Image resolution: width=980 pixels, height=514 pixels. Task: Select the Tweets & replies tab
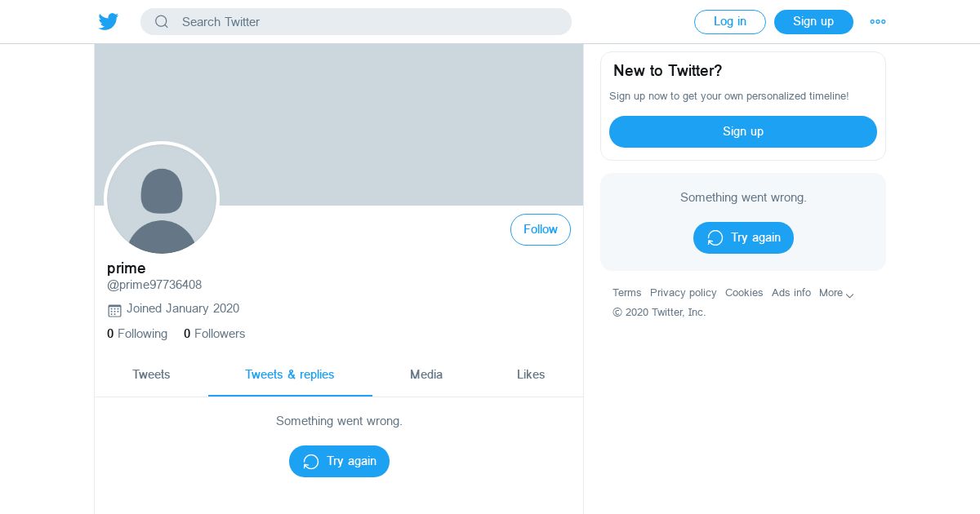[290, 375]
